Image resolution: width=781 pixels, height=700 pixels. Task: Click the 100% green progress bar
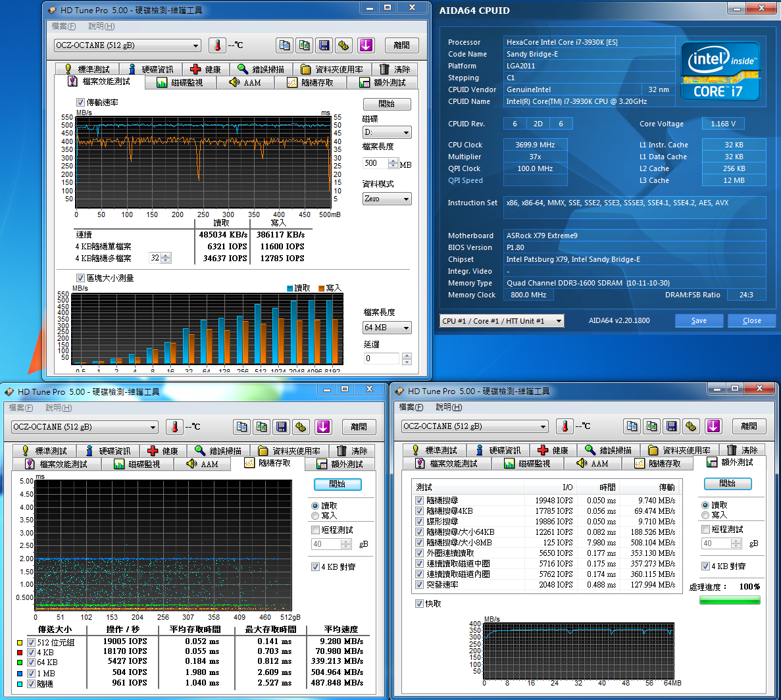[730, 600]
